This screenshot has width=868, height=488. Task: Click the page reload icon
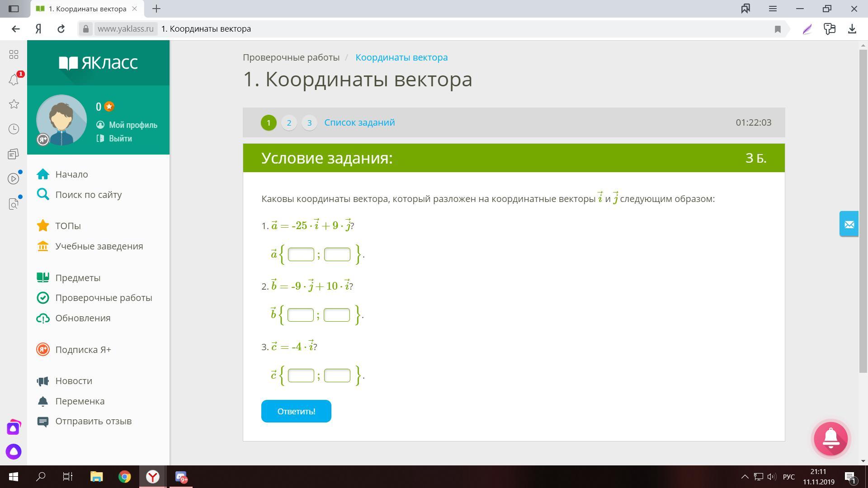61,29
